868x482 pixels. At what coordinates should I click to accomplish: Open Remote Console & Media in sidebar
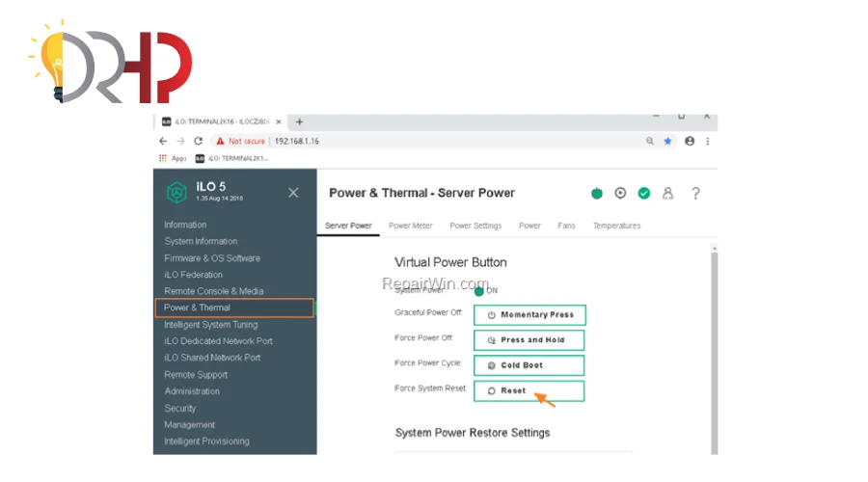[214, 291]
